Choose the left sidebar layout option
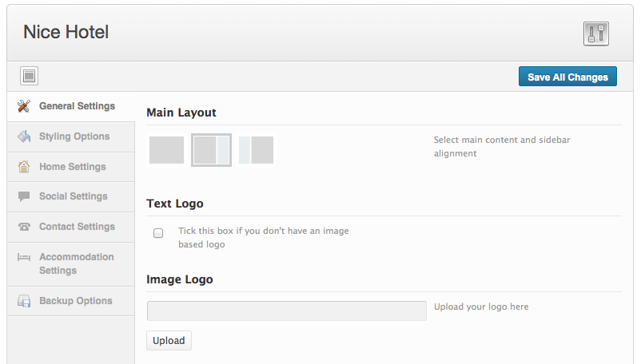Screen dimensions: 641x364 click(x=257, y=150)
